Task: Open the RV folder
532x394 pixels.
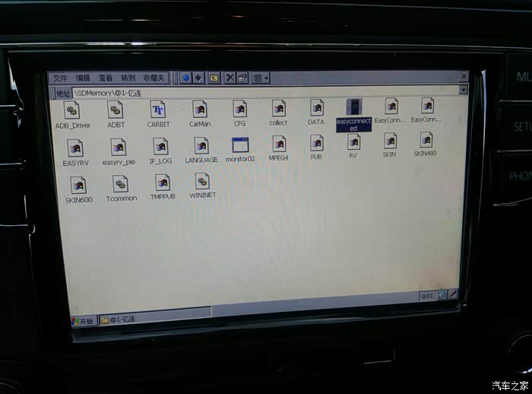Action: [353, 146]
